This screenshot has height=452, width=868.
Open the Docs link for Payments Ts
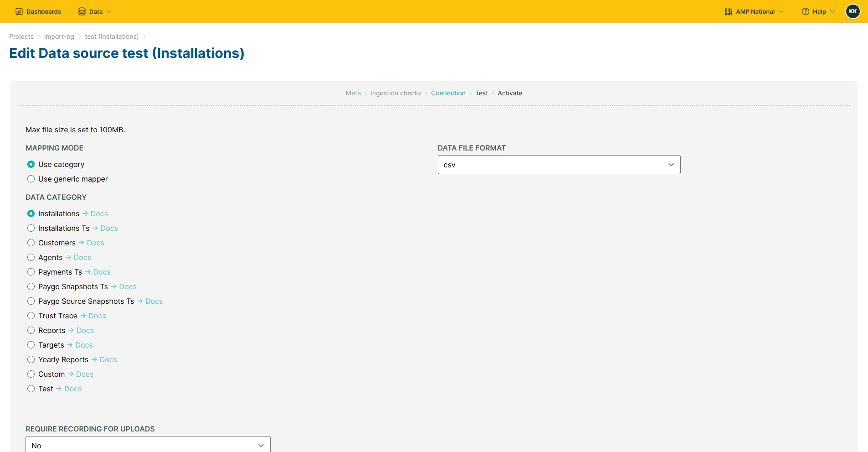coord(102,272)
